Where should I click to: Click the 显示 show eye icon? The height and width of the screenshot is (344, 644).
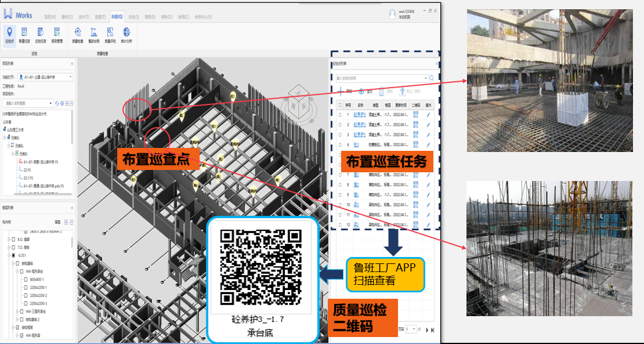361,92
